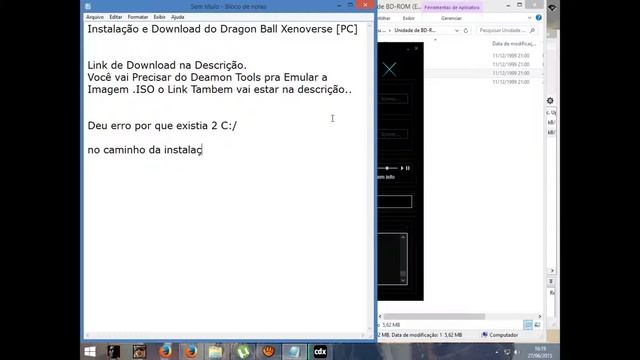Click the gear icon on right sidebar
Image resolution: width=640 pixels, height=360 pixels.
[550, 100]
